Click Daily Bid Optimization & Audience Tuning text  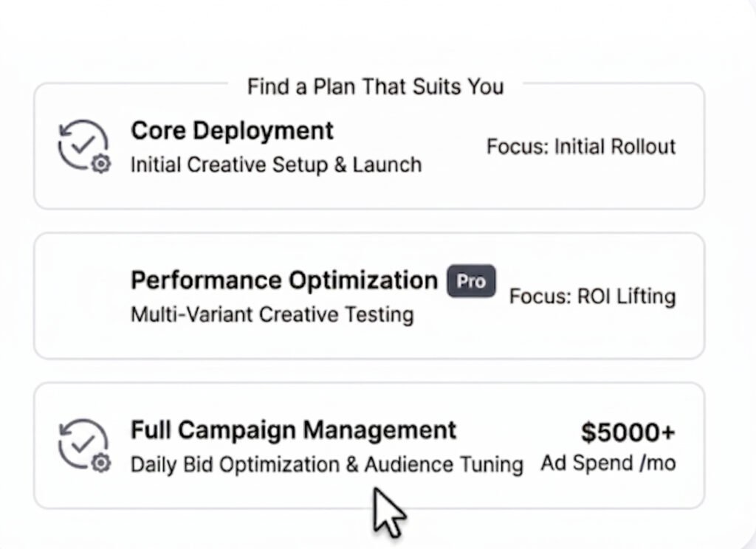[326, 465]
